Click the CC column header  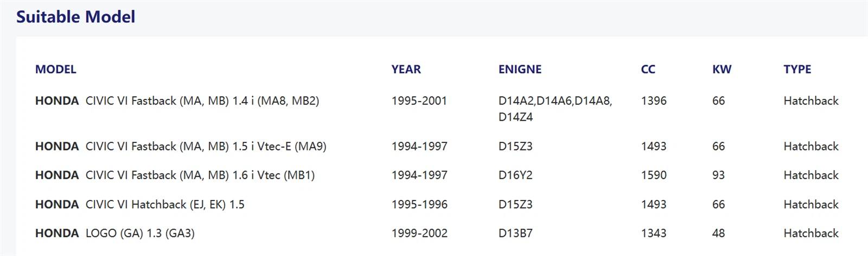tap(648, 69)
